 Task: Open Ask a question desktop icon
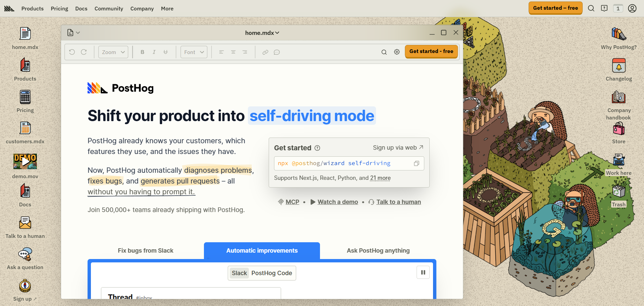[x=25, y=258]
